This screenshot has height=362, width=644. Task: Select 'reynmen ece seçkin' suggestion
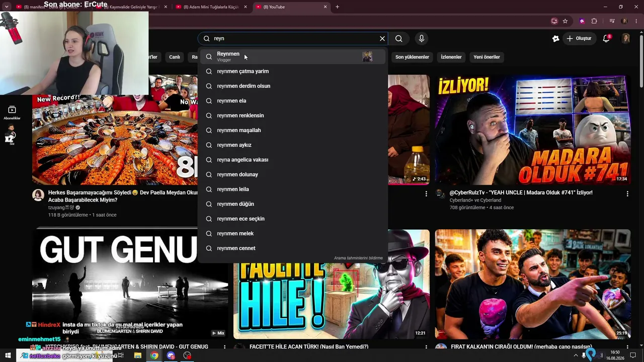[293, 219]
